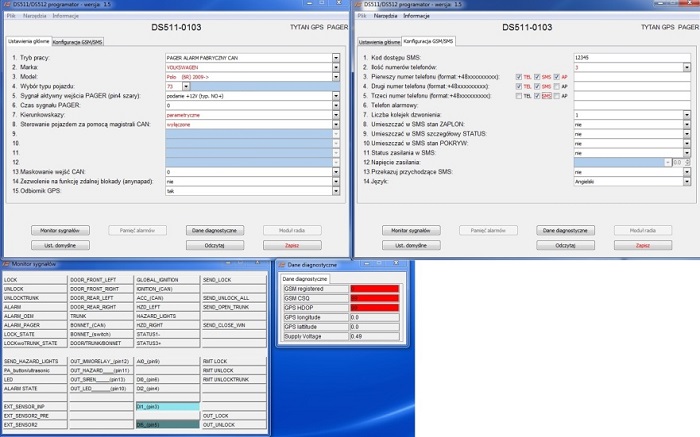Click the red GSM registered indicator
Image resolution: width=700 pixels, height=437 pixels.
click(x=373, y=288)
